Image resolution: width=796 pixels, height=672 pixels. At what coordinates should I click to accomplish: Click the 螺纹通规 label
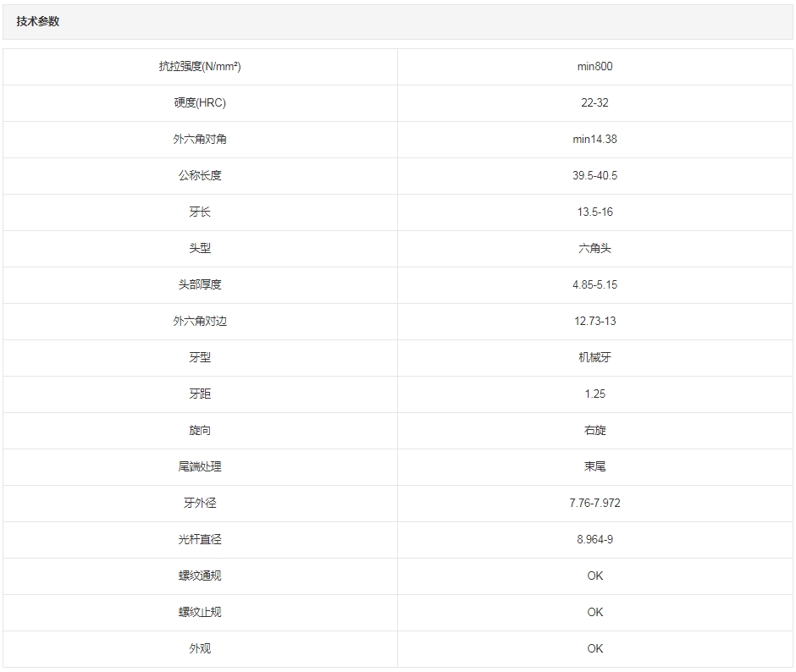[x=200, y=576]
